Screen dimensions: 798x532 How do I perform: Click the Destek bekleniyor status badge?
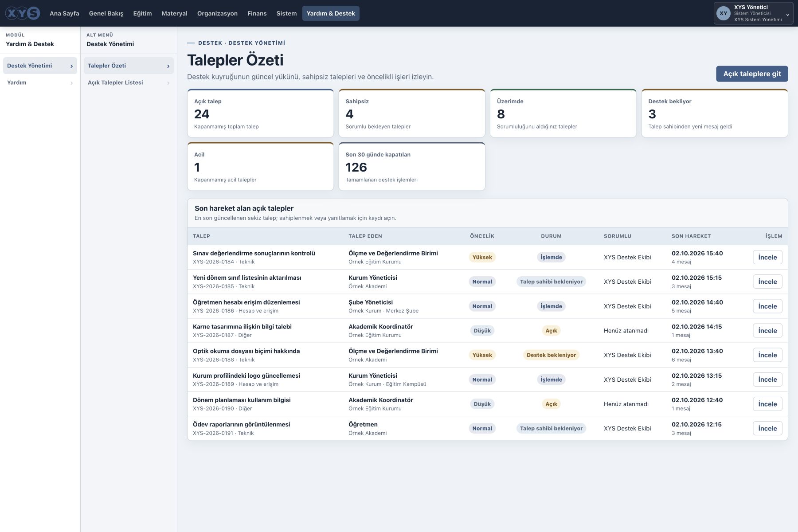coord(551,355)
